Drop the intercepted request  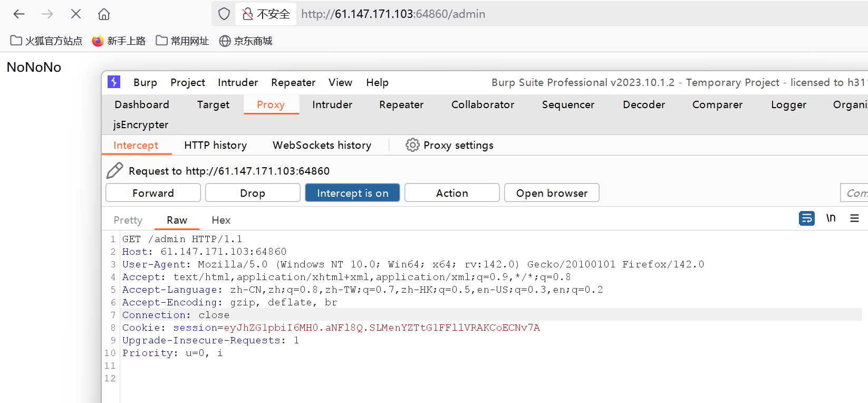pyautogui.click(x=253, y=193)
